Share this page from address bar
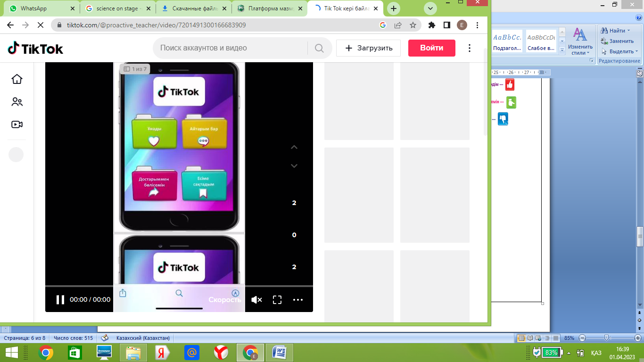 (x=398, y=25)
